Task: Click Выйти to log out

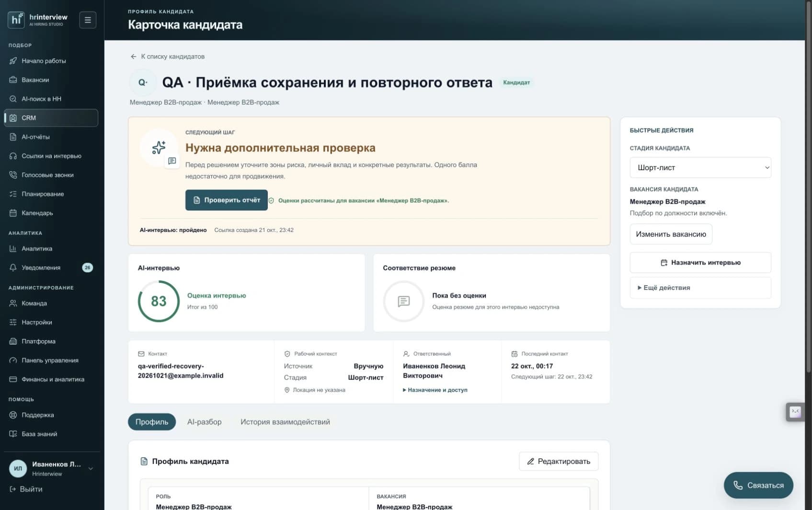Action: coord(26,489)
